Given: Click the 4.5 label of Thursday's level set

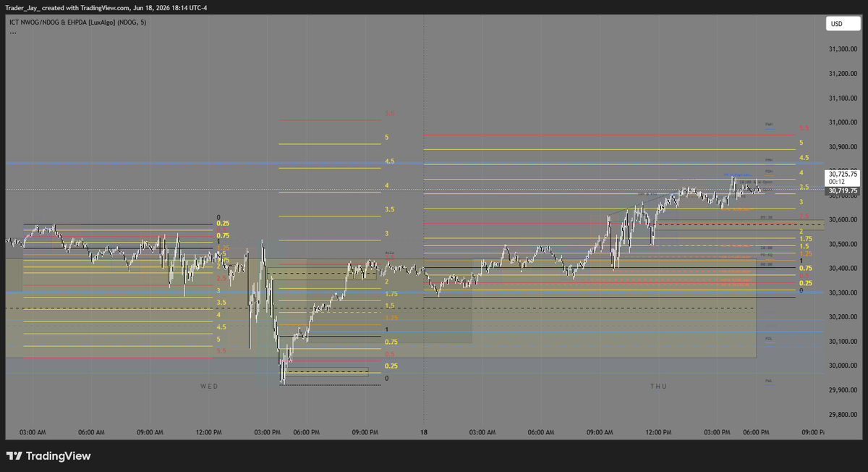Looking at the screenshot, I should pos(804,158).
